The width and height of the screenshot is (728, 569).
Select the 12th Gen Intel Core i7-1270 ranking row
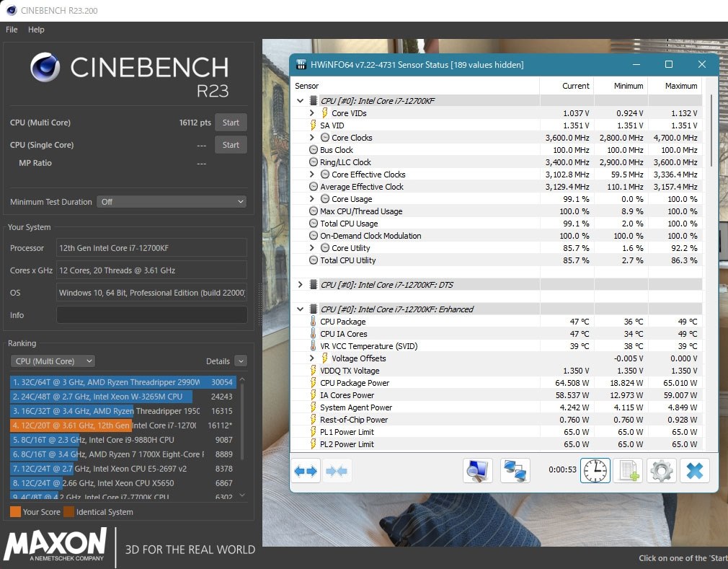pyautogui.click(x=123, y=425)
